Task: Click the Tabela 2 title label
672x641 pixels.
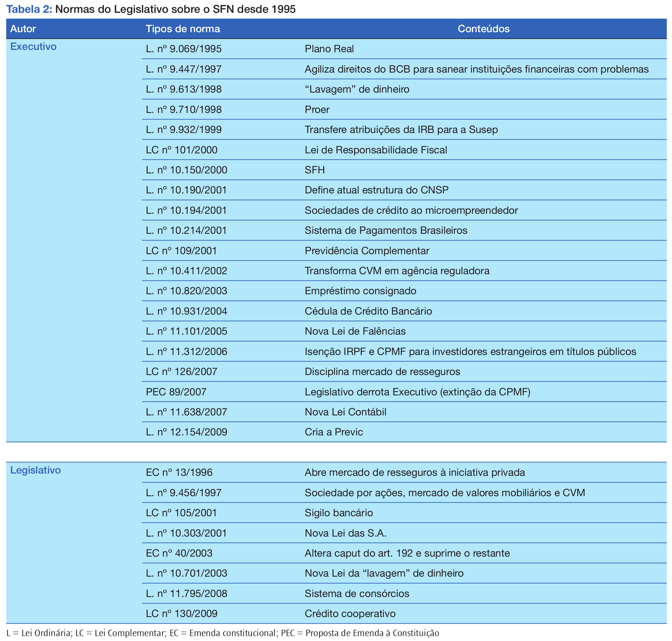Action: click(29, 9)
